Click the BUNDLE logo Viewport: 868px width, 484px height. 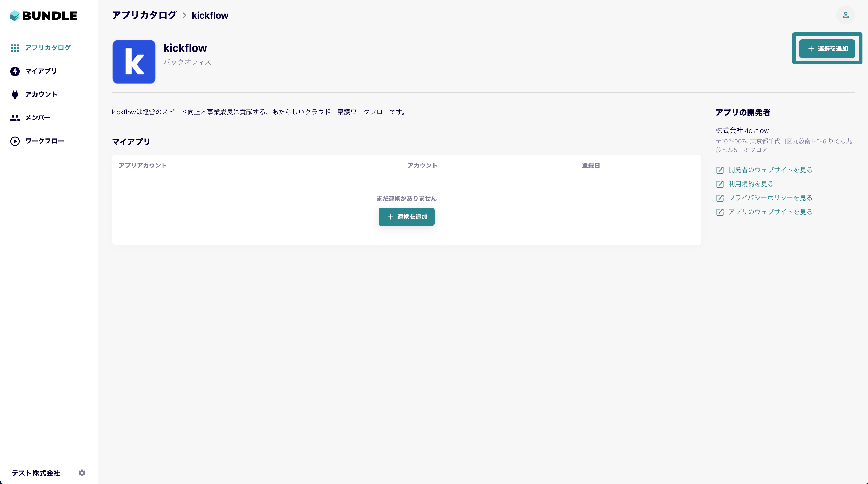[x=43, y=16]
